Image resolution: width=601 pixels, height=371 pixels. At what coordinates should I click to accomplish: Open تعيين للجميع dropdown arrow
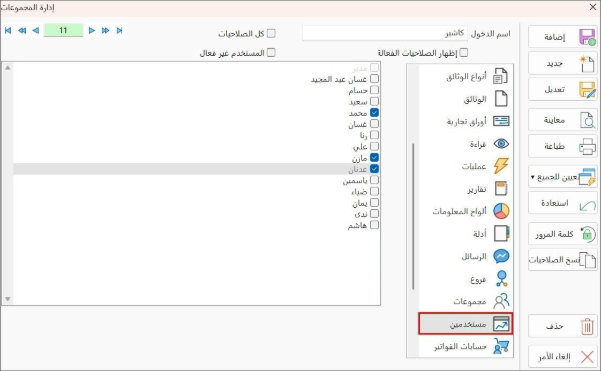pos(533,177)
